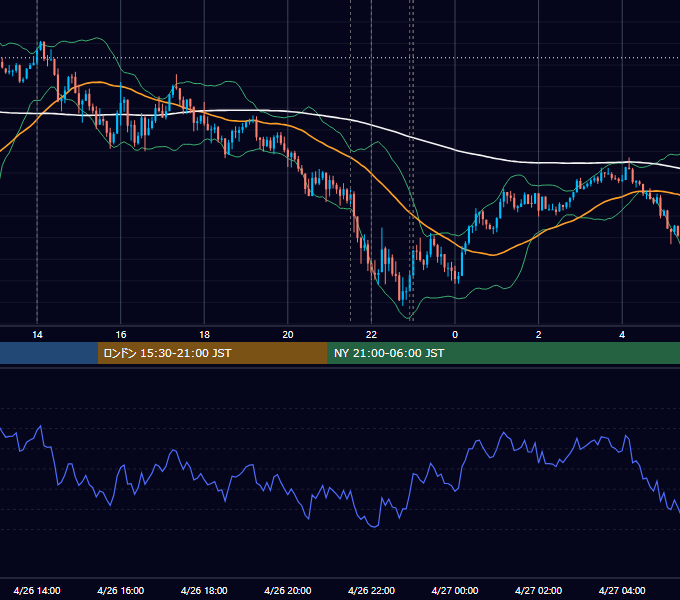This screenshot has height=600, width=680.
Task: Click the 4/26 14:00 date label
Action: point(37,590)
